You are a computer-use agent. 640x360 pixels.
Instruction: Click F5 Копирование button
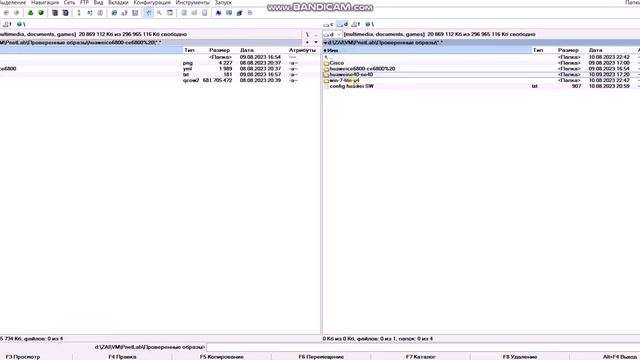(222, 357)
